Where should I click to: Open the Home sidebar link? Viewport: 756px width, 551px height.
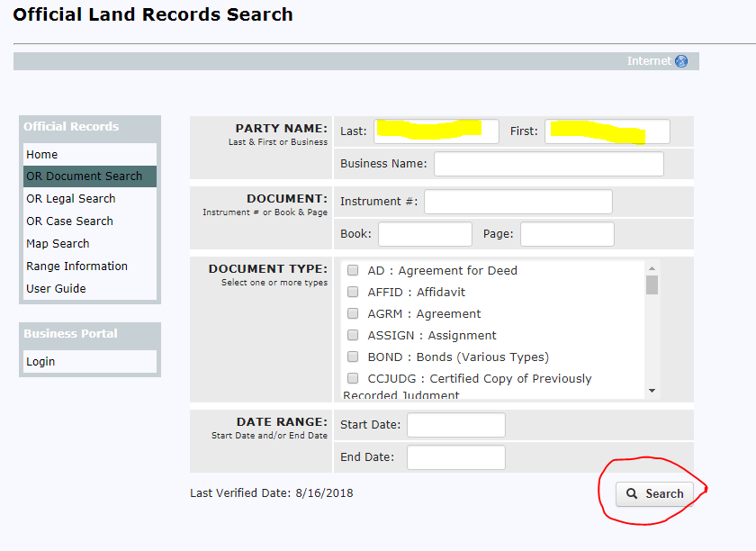tap(42, 154)
